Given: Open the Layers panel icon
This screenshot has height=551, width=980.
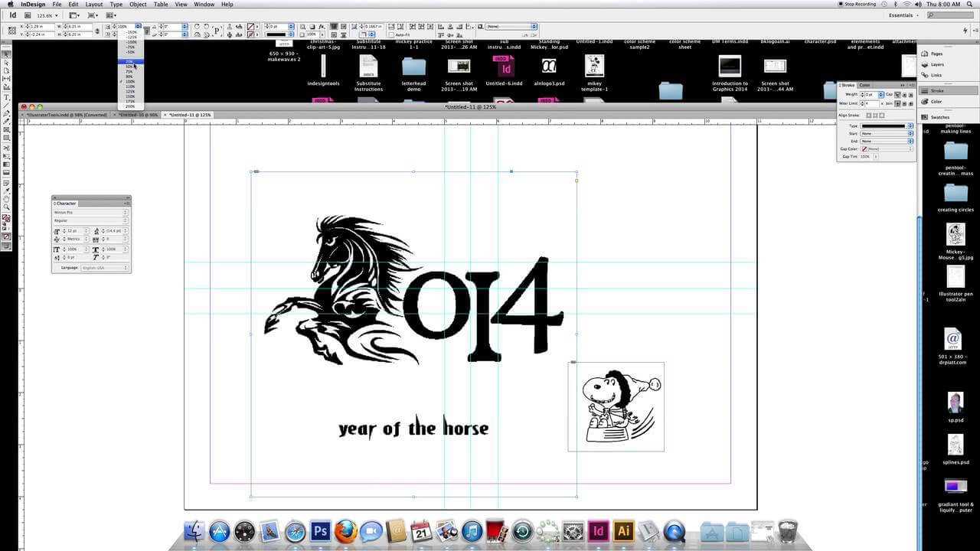Looking at the screenshot, I should tap(936, 64).
